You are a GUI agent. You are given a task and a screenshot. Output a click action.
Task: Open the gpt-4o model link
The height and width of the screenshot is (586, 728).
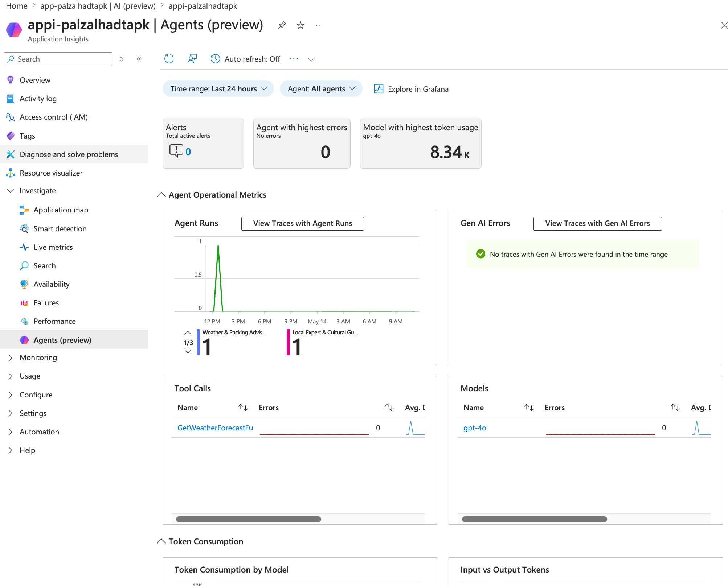(x=475, y=428)
